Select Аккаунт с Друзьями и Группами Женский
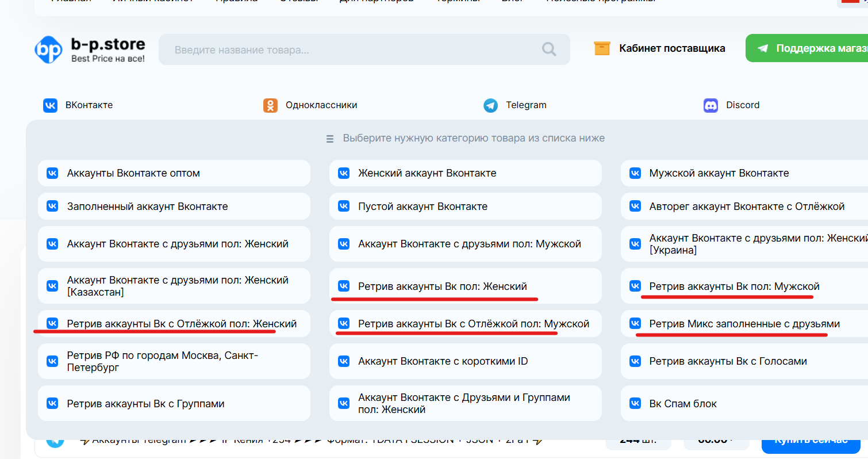 [x=466, y=403]
